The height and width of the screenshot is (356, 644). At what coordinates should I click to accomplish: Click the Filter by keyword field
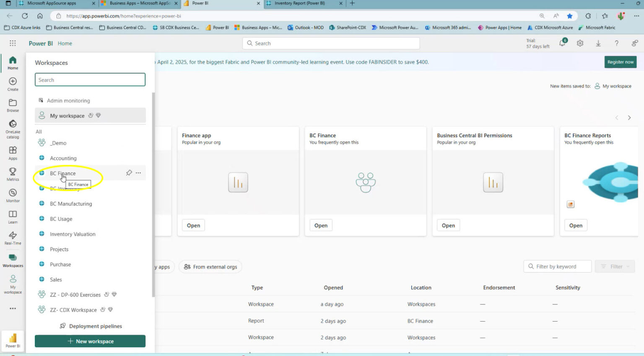(x=557, y=267)
